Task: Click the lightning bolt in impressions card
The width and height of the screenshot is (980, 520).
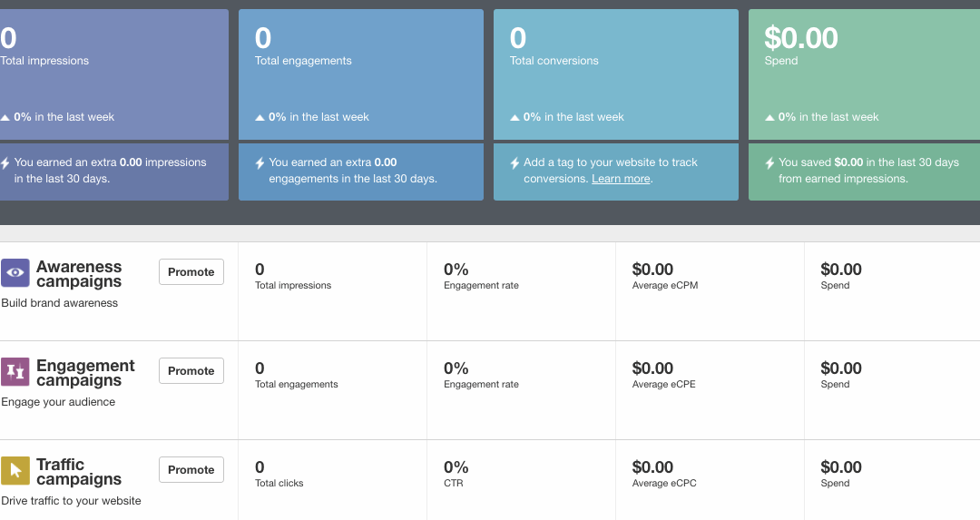Action: pyautogui.click(x=5, y=163)
